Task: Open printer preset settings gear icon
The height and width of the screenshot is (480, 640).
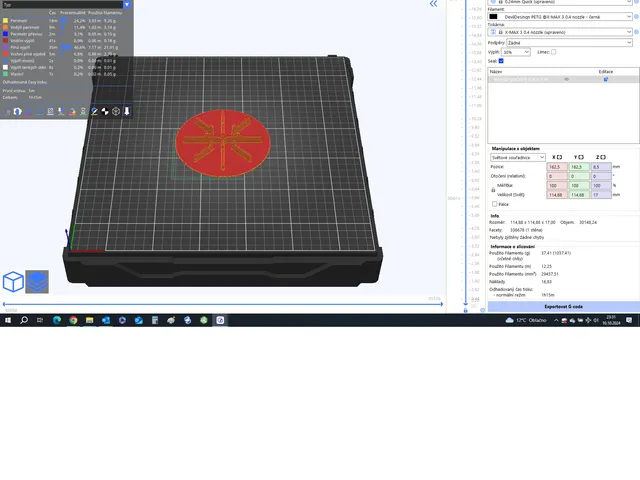Action: pos(636,32)
